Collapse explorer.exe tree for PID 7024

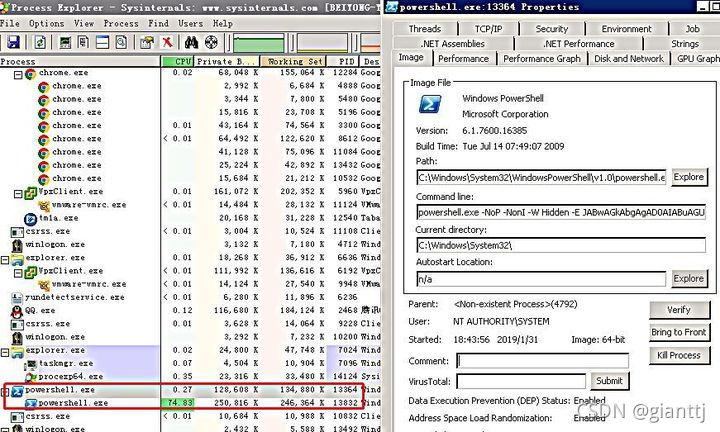(5, 353)
